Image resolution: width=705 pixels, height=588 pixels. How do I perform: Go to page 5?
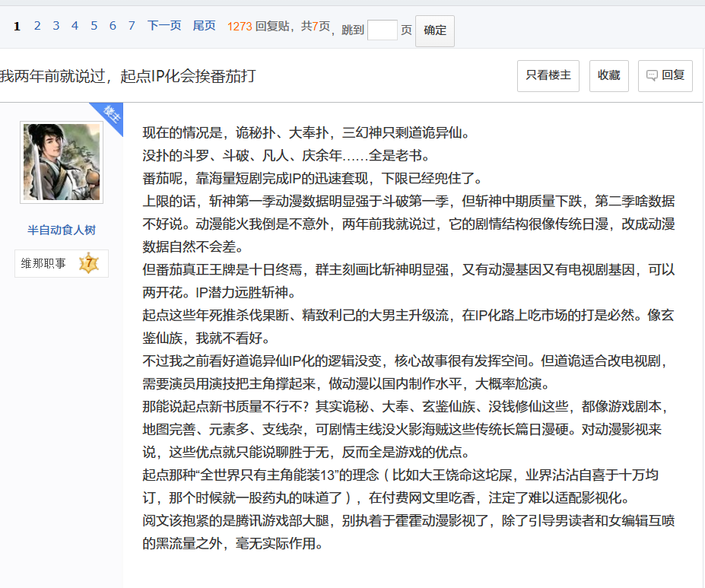tap(94, 26)
